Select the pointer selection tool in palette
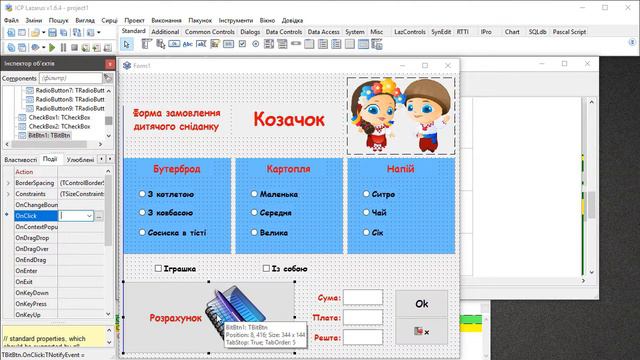Image resolution: width=640 pixels, height=360 pixels. (x=127, y=44)
